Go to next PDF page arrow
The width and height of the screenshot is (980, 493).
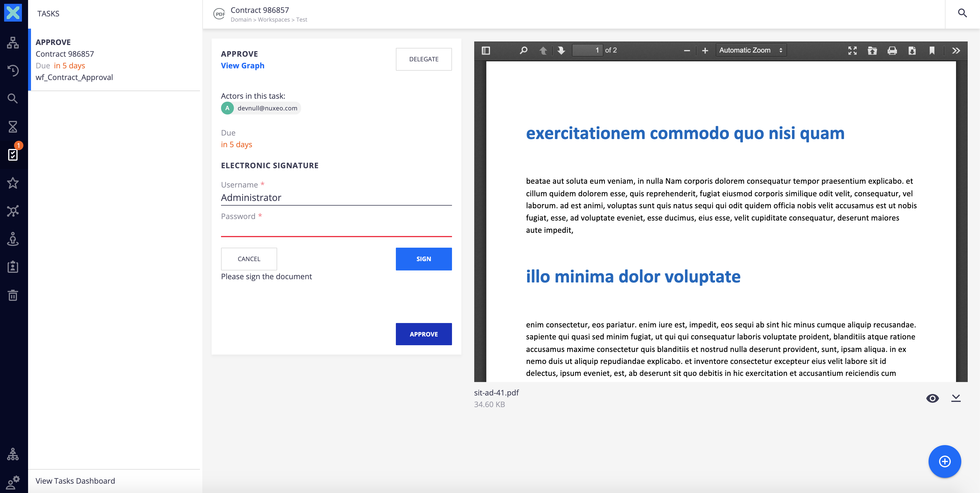(x=561, y=51)
